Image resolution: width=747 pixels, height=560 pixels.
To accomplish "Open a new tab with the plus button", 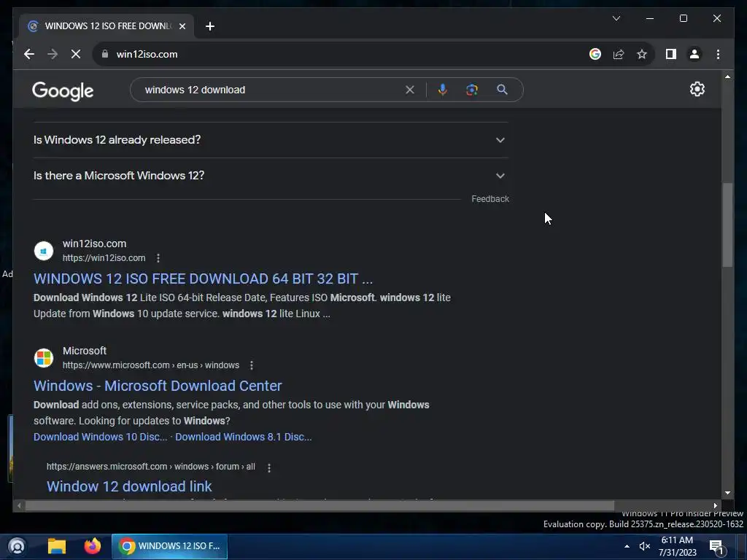I will (x=210, y=26).
